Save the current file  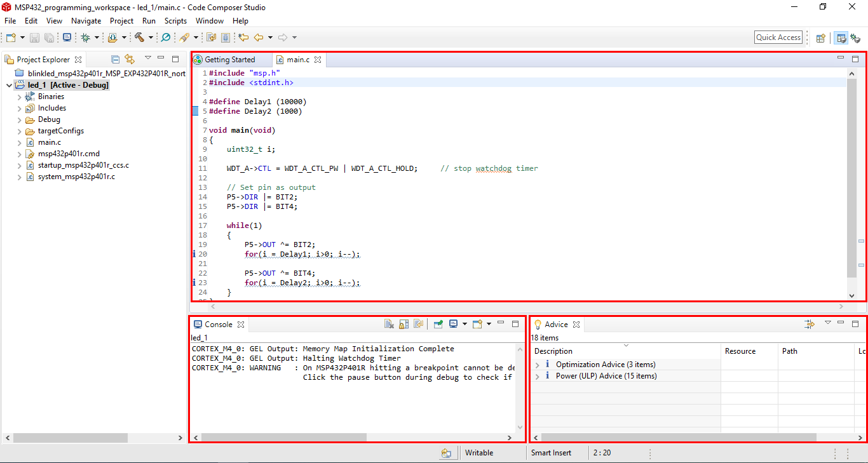point(34,37)
